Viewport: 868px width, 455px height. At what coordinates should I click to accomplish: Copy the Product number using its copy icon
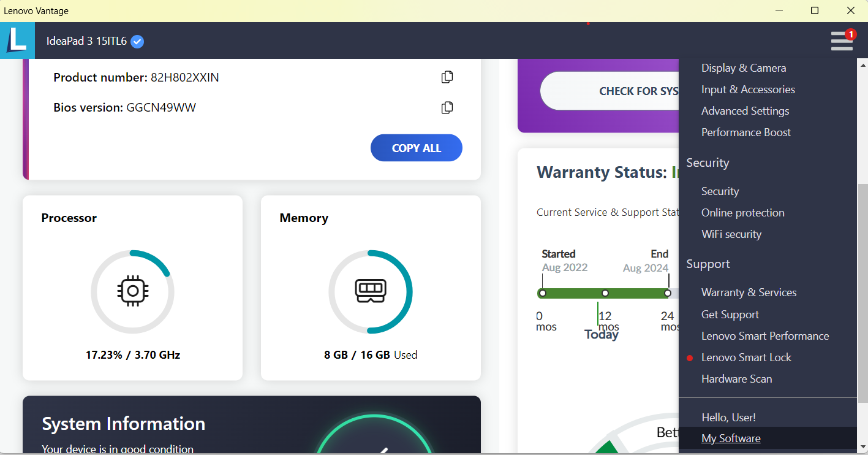coord(447,77)
